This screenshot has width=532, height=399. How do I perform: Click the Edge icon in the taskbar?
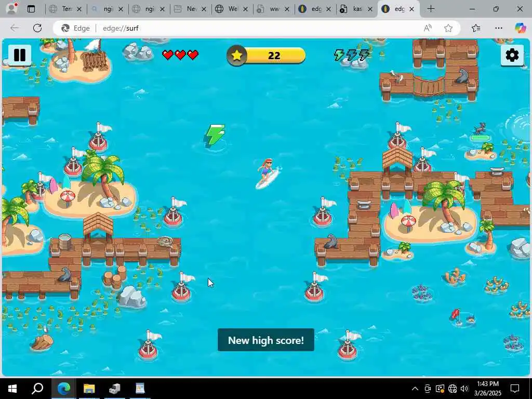click(x=64, y=388)
